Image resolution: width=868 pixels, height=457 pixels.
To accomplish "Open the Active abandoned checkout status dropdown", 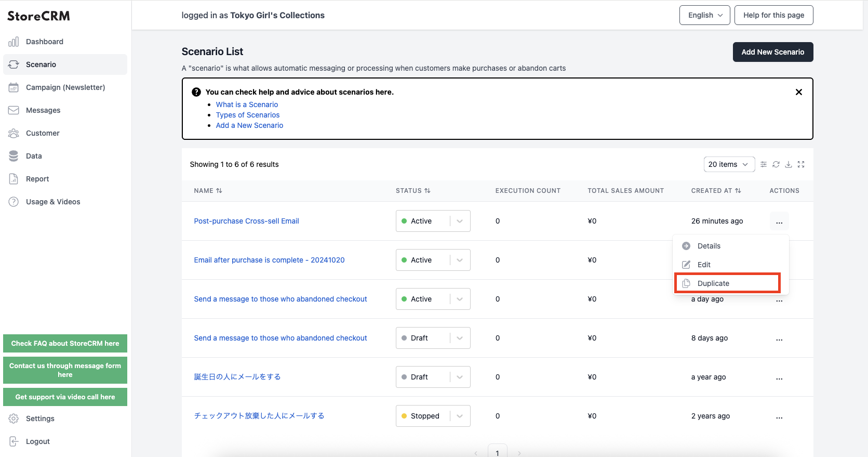I will 433,299.
